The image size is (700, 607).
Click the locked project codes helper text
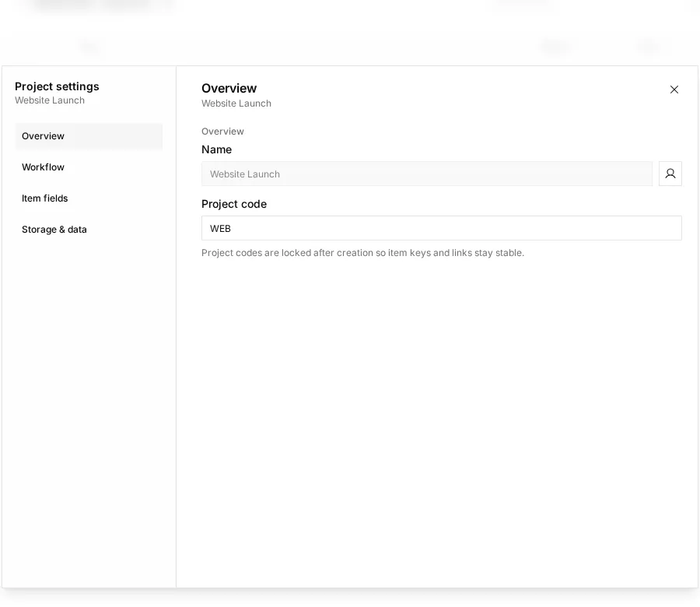(362, 253)
